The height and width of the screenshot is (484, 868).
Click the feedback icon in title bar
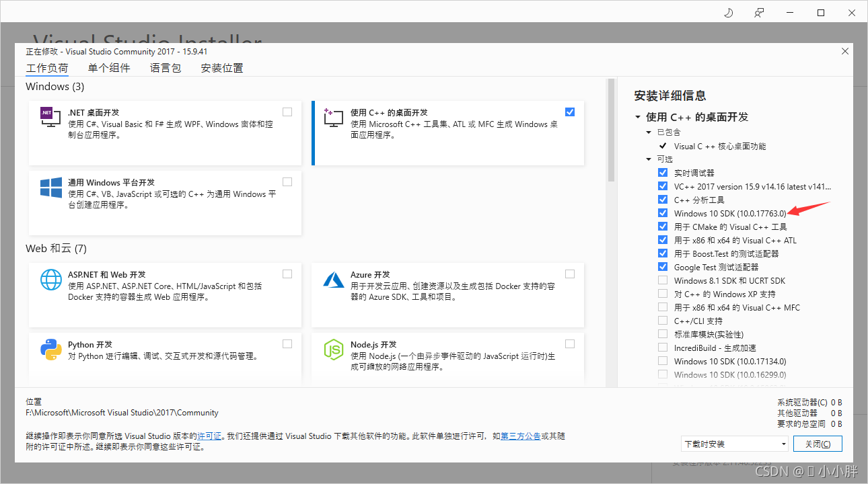tap(759, 13)
